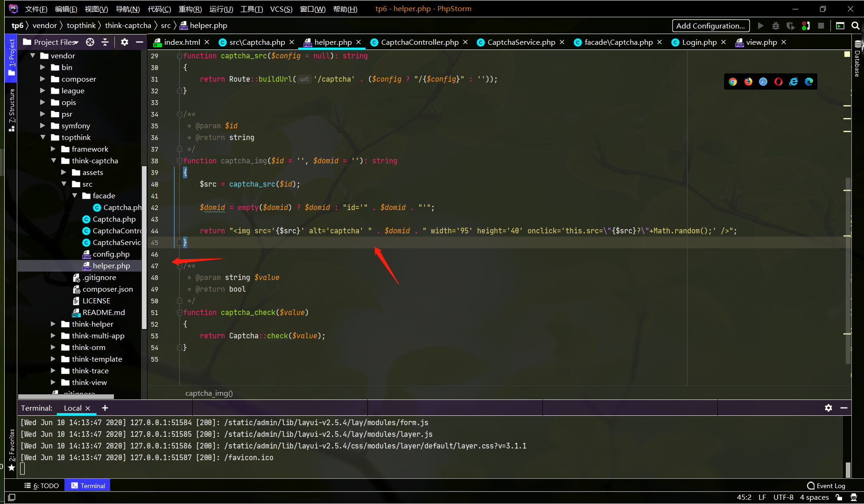864x504 pixels.
Task: Open Opera browser preview icon
Action: tap(779, 82)
